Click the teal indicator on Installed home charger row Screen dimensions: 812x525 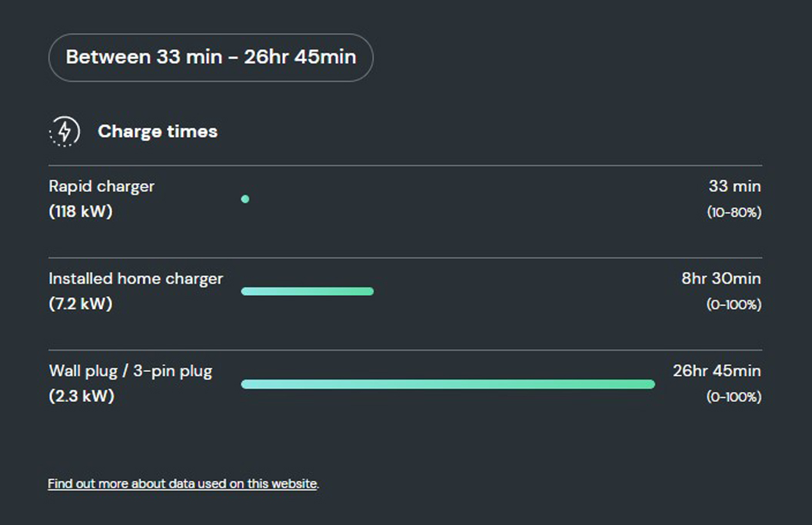click(308, 291)
